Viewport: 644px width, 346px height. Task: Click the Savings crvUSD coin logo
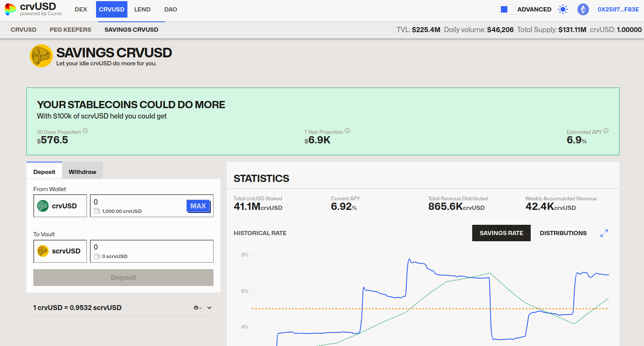coord(41,55)
